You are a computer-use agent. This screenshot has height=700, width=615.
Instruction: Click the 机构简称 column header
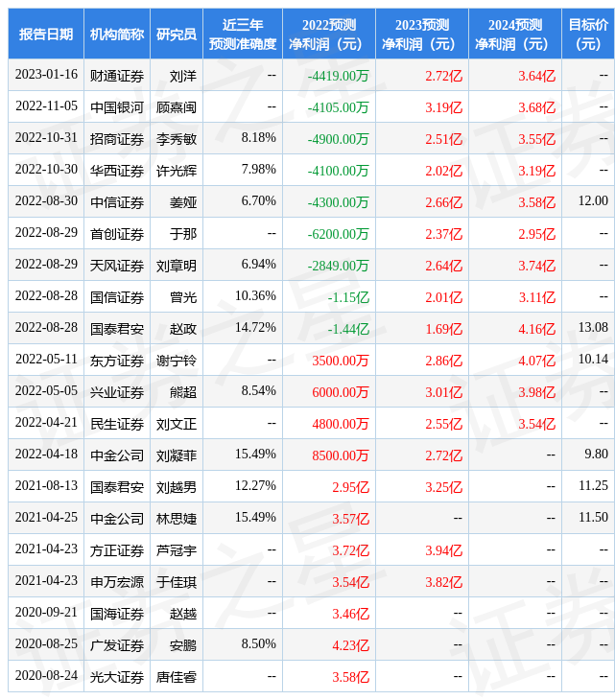pos(117,34)
